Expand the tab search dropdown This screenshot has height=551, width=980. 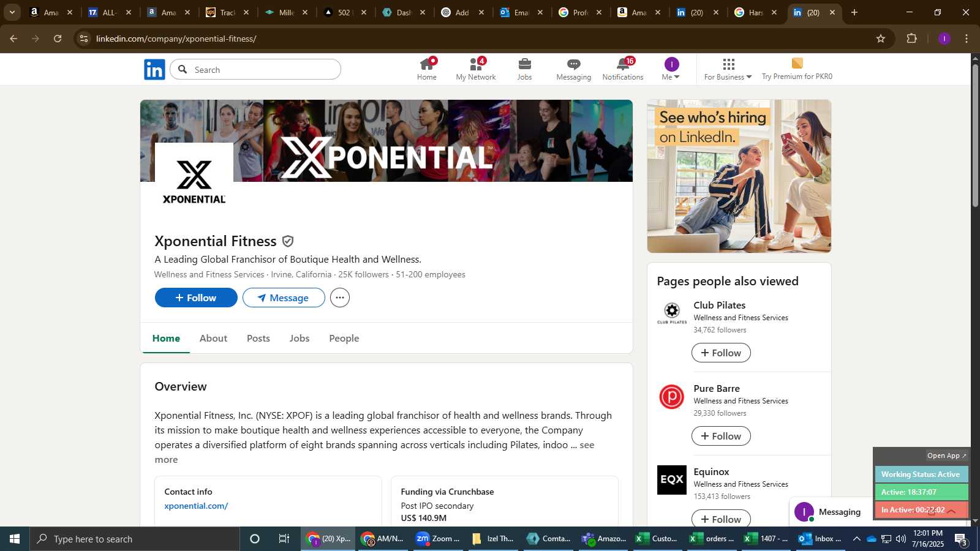click(12, 12)
